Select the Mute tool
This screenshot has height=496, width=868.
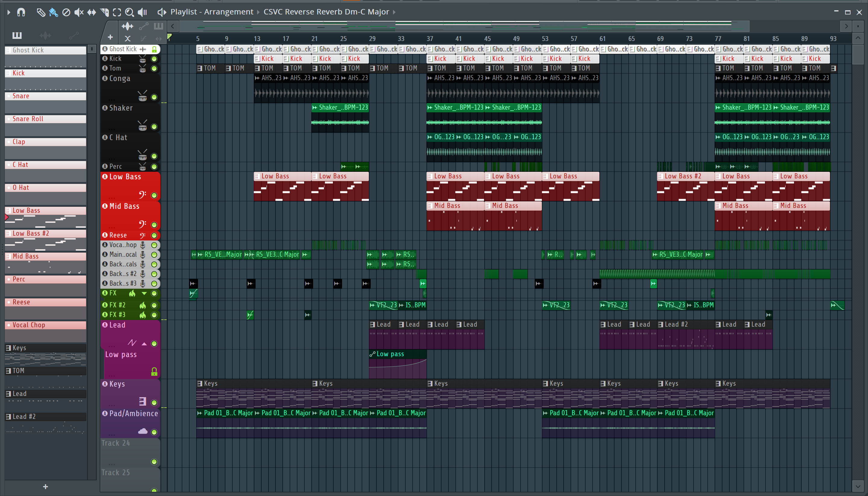(x=79, y=13)
